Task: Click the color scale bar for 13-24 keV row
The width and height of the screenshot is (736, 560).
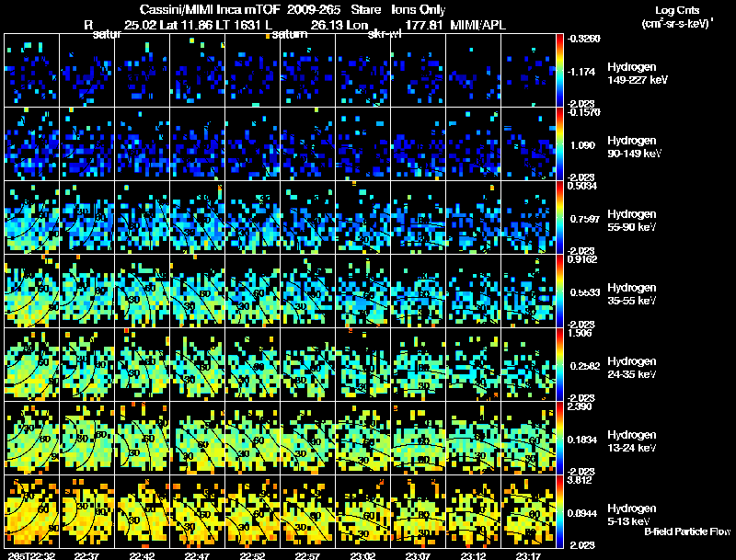Action: coord(559,439)
